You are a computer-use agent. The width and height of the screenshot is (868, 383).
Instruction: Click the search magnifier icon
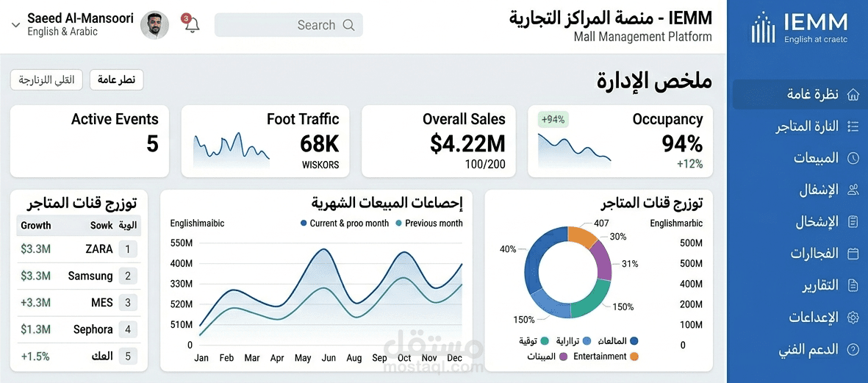(349, 25)
